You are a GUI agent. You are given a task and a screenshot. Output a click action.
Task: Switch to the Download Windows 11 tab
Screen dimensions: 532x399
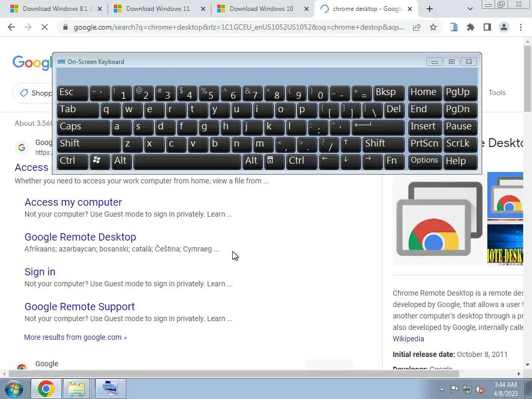pos(158,9)
